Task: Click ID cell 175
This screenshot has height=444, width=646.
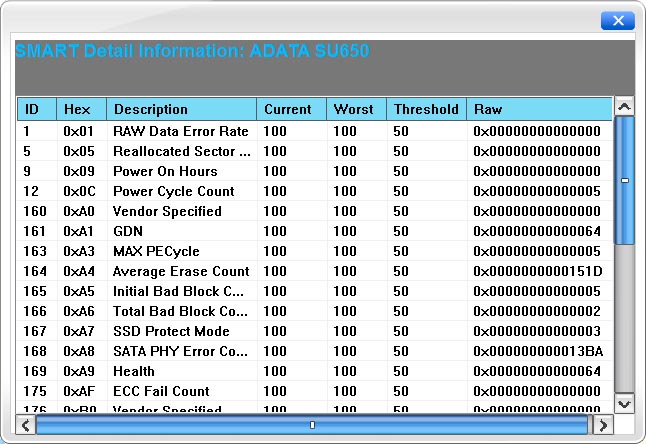Action: [35, 391]
